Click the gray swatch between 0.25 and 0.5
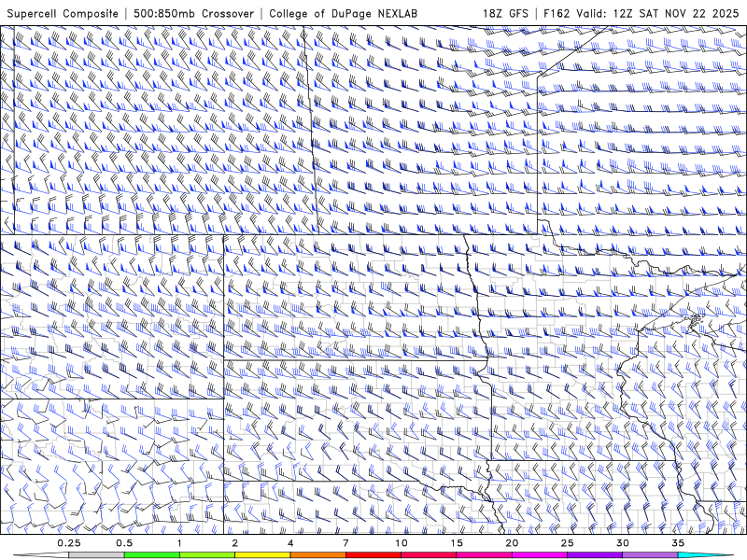This screenshot has height=560, width=747. [x=96, y=555]
